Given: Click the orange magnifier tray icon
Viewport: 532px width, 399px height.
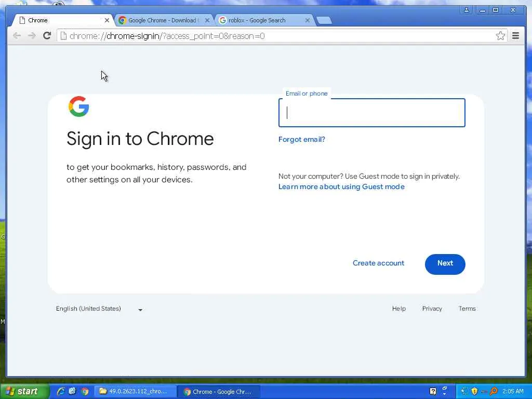Looking at the screenshot, I should tap(494, 391).
